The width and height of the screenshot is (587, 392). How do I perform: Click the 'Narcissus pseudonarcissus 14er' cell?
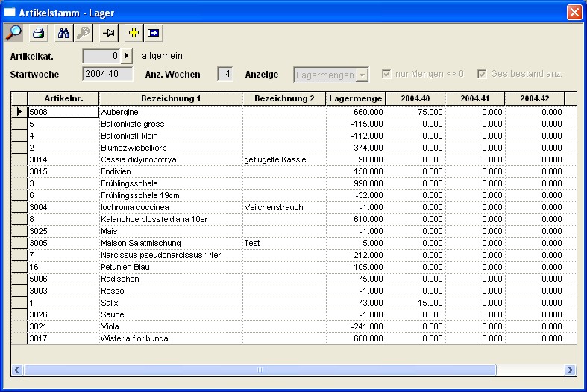click(171, 255)
